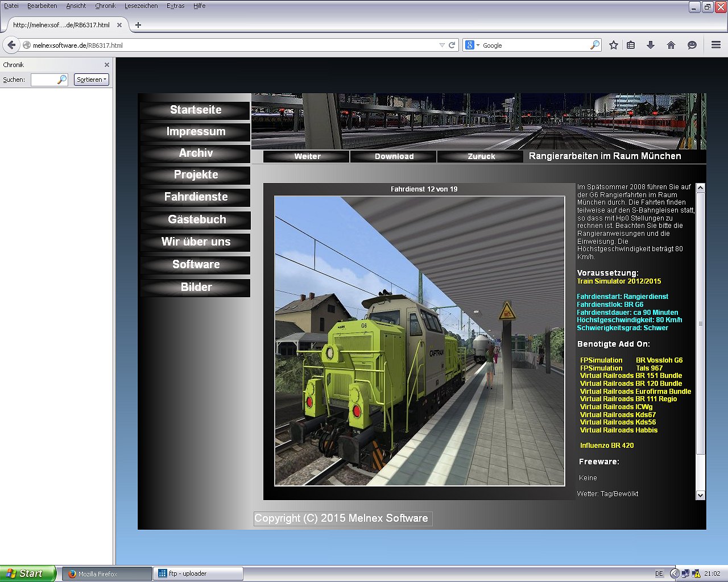Click the magnifier in the Google search box

(x=595, y=45)
